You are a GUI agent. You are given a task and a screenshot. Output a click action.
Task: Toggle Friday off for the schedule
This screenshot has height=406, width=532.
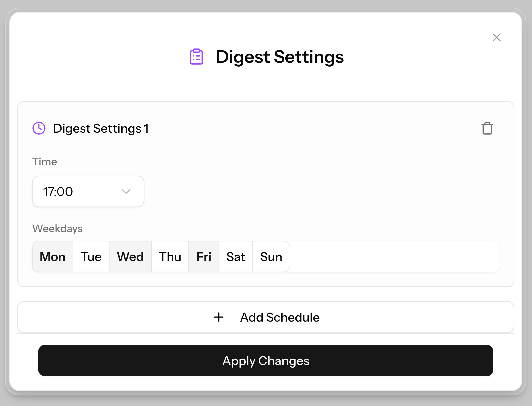204,257
